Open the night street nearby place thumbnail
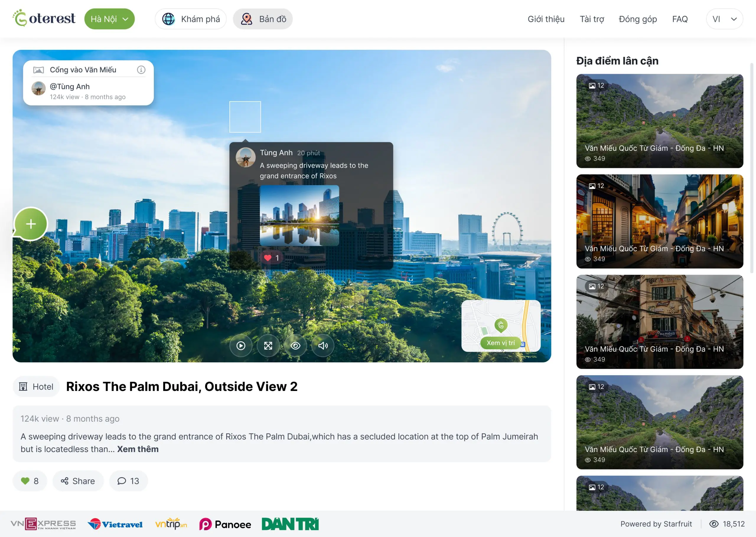This screenshot has height=537, width=756. click(x=659, y=221)
